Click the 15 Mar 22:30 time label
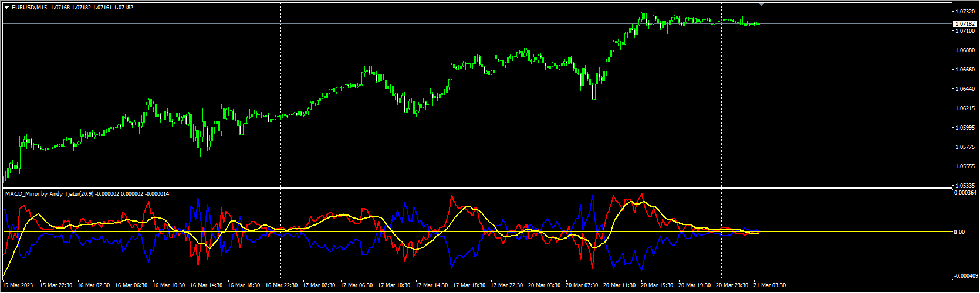 pos(56,285)
